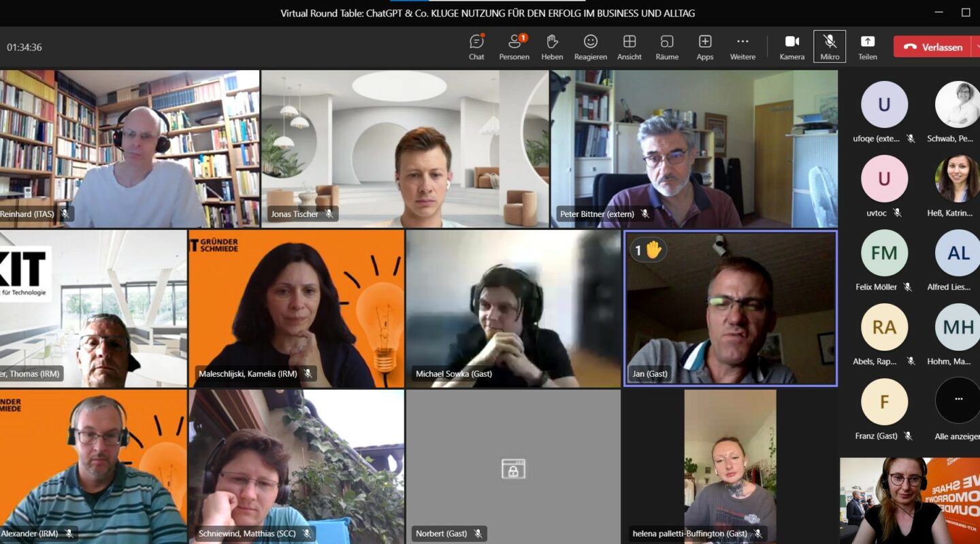
Task: Click the muted mic icon beside Schniewind, Matthias
Action: click(307, 534)
